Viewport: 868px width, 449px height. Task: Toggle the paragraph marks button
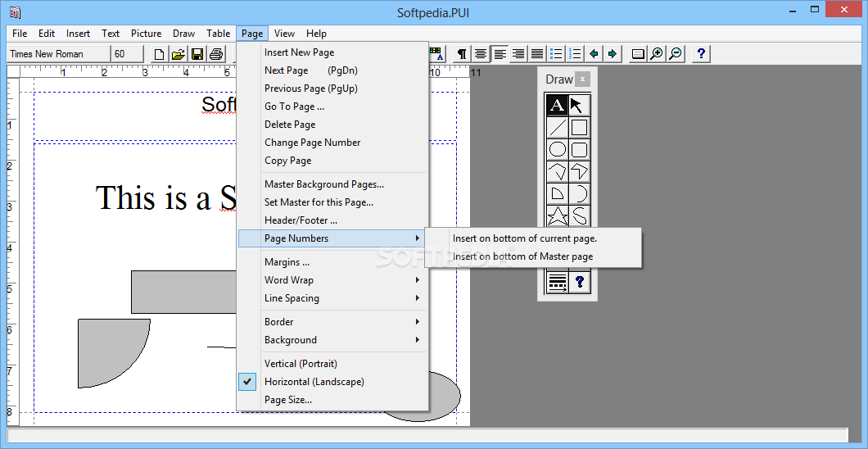[462, 54]
